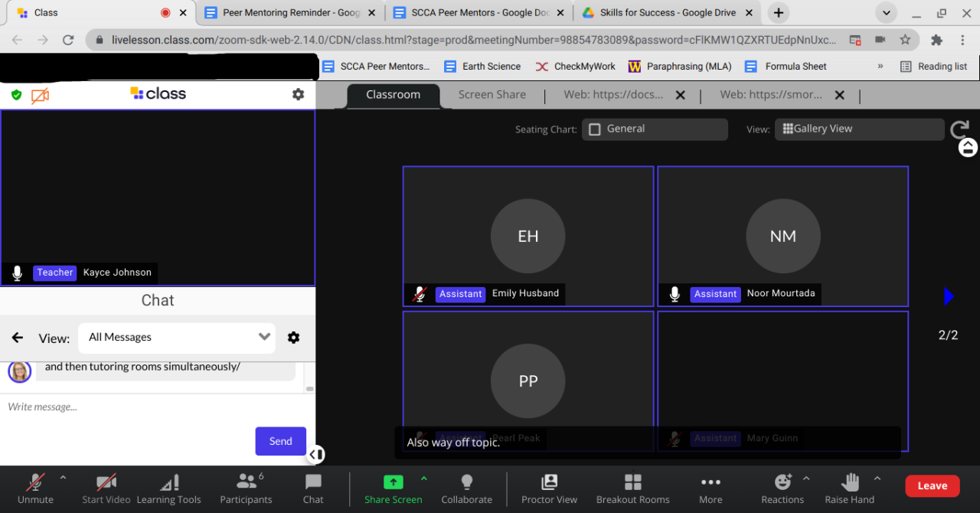Open the Reading list
980x513 pixels.
pos(933,67)
